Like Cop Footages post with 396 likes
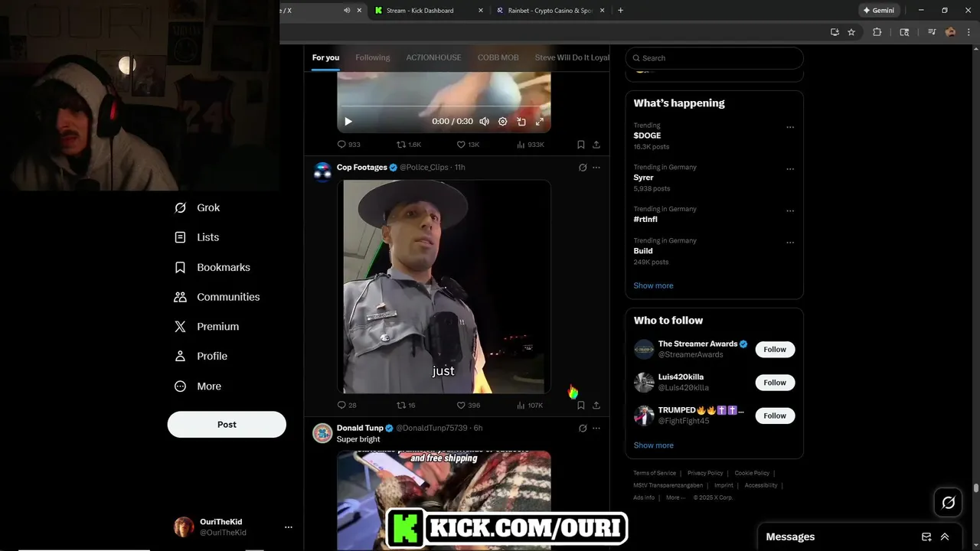This screenshot has width=980, height=551. point(461,406)
